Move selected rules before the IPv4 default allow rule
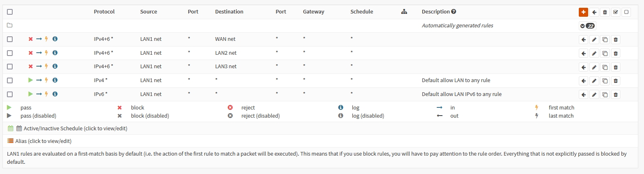Viewport: 644px width, 174px height. [584, 81]
